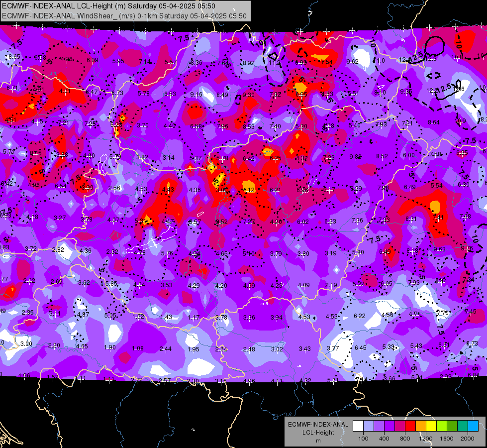
Task: Click the wind shear value '8.49'
Action: point(222,95)
